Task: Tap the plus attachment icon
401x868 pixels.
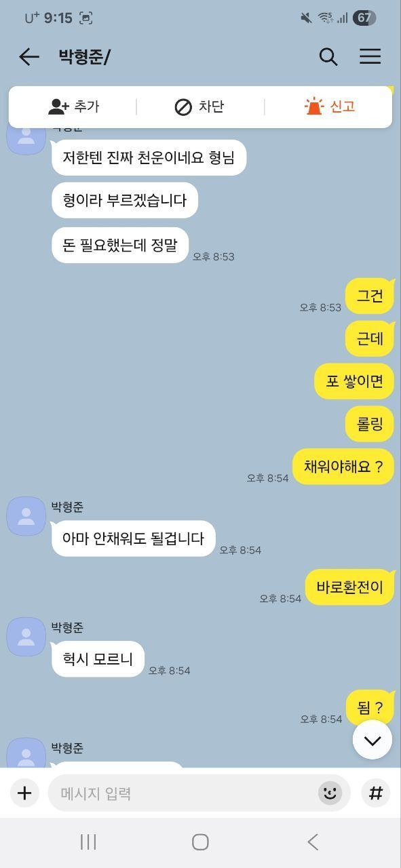Action: tap(24, 793)
